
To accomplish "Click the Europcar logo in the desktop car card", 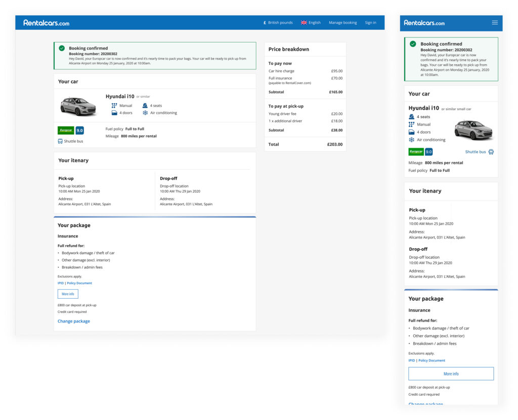I will pos(66,130).
